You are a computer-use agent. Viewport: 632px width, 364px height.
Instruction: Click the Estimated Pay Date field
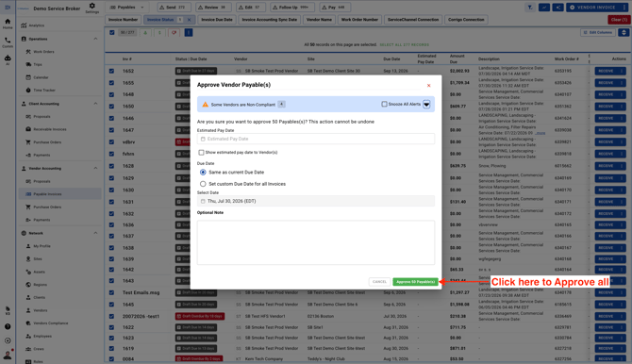click(x=316, y=139)
